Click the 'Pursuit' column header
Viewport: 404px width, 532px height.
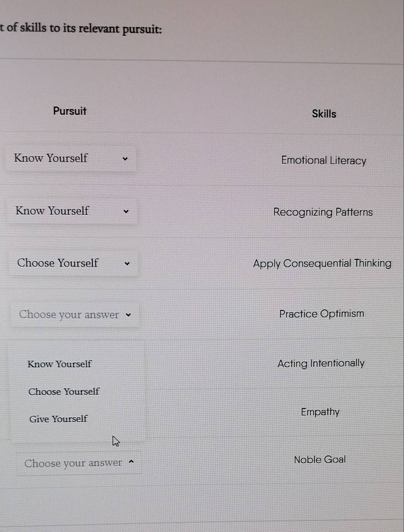coord(69,111)
